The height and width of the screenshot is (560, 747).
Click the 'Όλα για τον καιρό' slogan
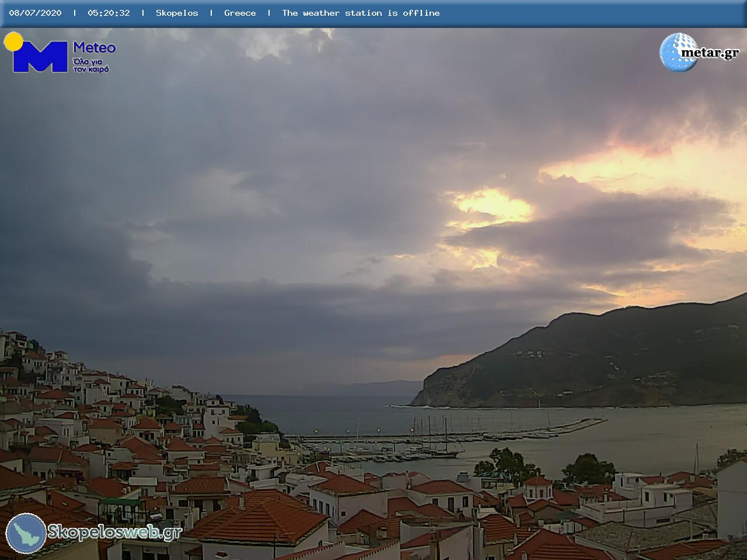[91, 65]
